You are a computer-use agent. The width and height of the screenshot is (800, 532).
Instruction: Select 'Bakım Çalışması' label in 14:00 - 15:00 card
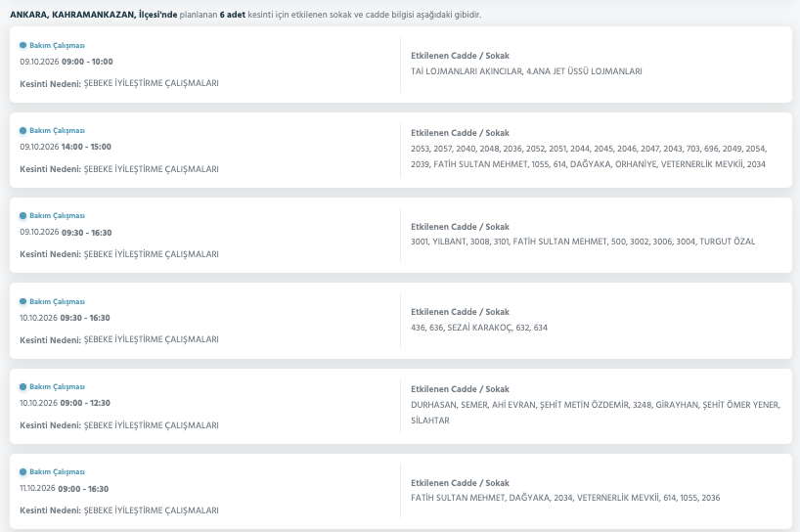57,131
